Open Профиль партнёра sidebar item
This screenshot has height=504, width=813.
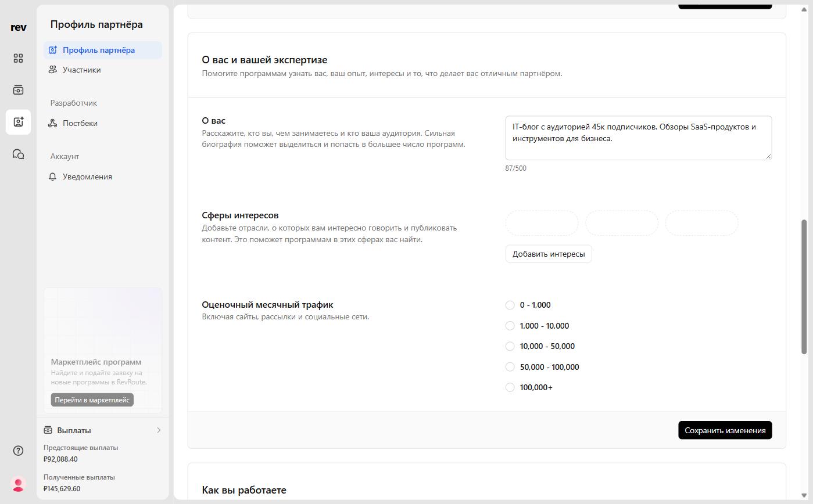pyautogui.click(x=103, y=50)
